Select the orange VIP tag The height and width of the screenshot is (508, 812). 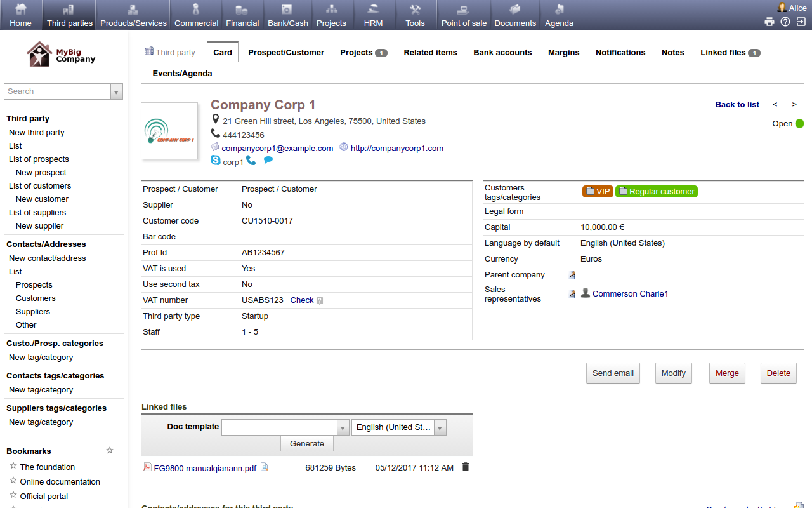pyautogui.click(x=597, y=191)
